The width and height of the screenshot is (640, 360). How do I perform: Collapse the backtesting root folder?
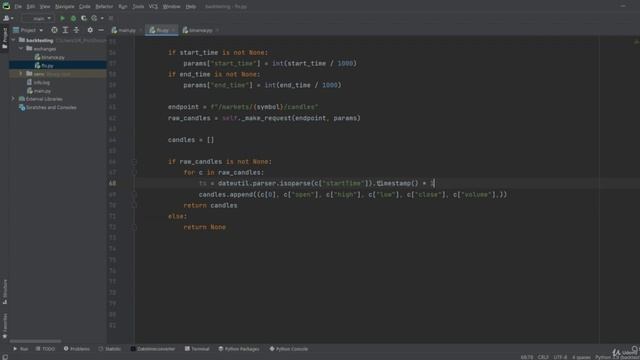pos(14,40)
